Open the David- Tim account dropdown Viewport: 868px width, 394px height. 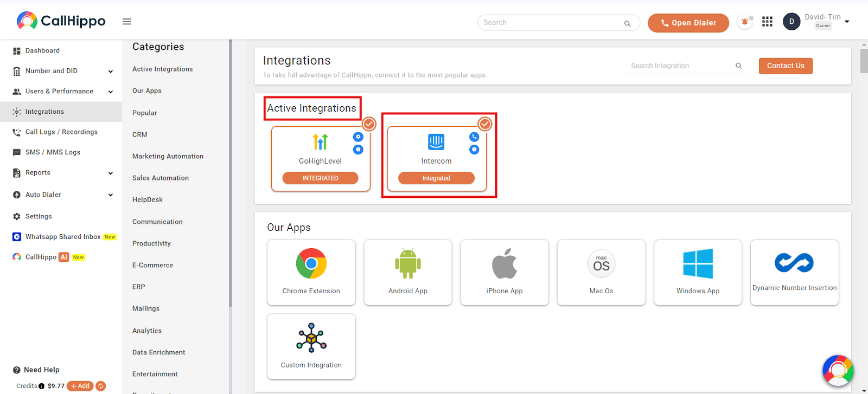click(847, 22)
